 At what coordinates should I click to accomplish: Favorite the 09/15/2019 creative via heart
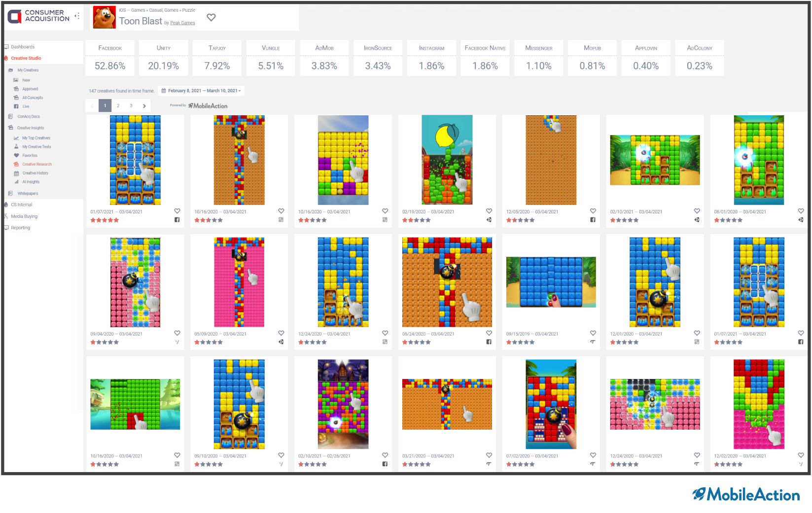tap(593, 333)
